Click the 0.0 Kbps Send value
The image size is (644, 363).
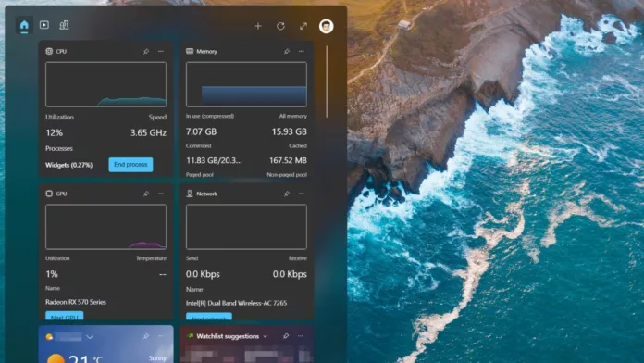(203, 274)
